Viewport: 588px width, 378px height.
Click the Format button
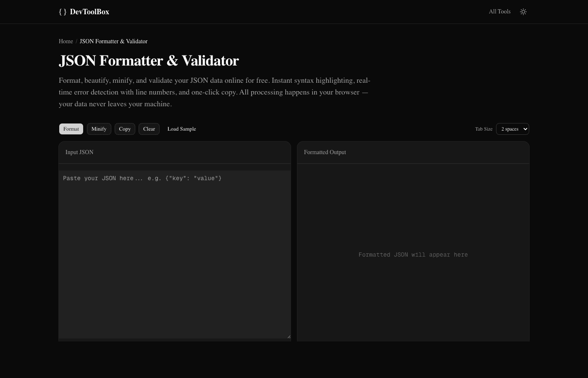coord(71,129)
